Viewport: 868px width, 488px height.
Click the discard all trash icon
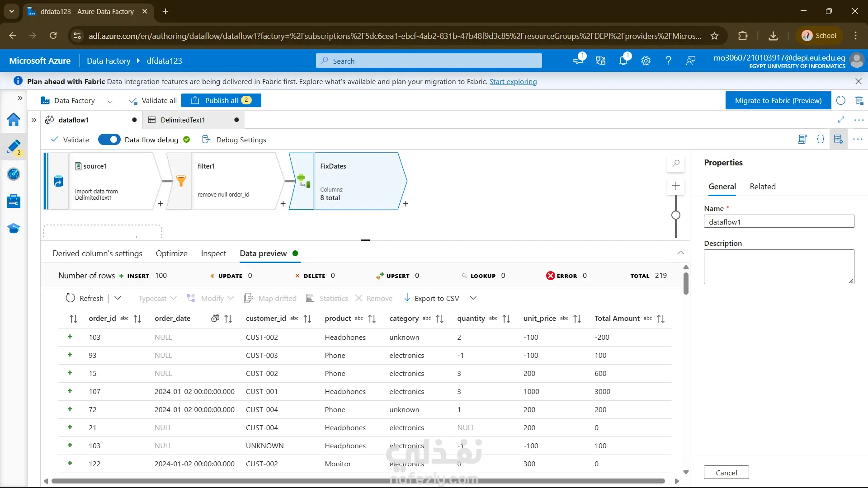click(859, 100)
